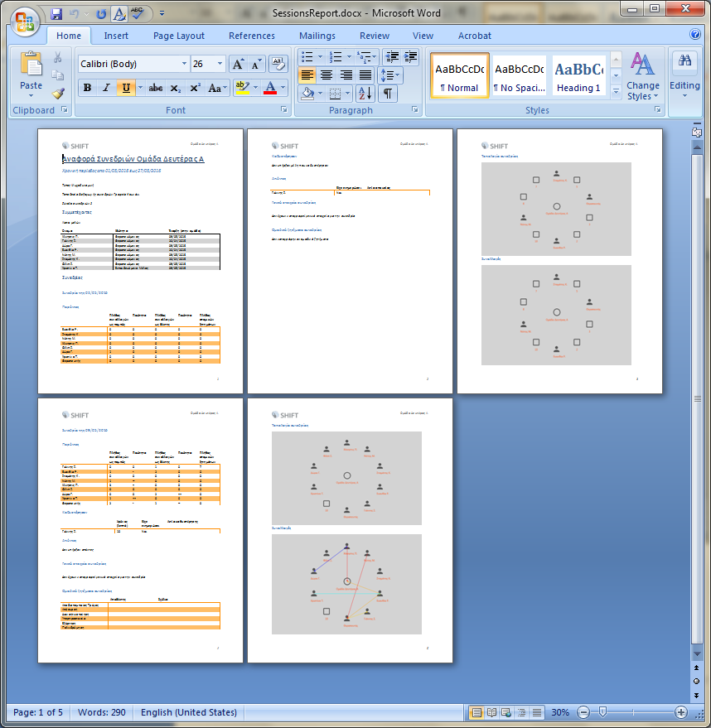The image size is (711, 728).
Task: Center align the paragraph
Action: [327, 75]
